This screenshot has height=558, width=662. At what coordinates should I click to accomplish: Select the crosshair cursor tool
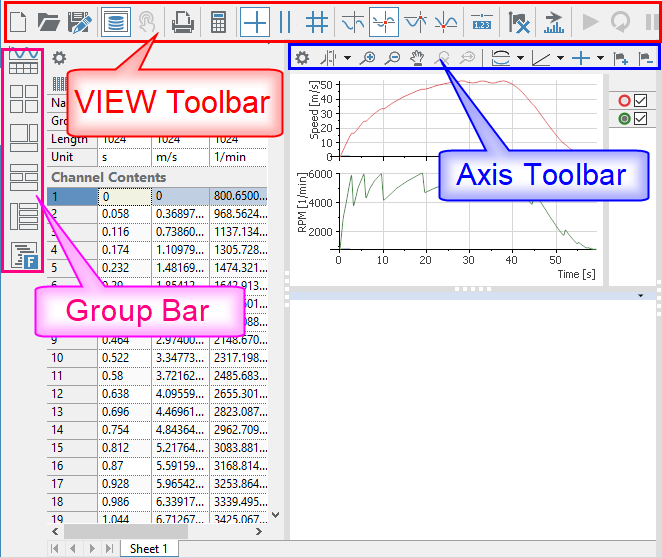[255, 21]
